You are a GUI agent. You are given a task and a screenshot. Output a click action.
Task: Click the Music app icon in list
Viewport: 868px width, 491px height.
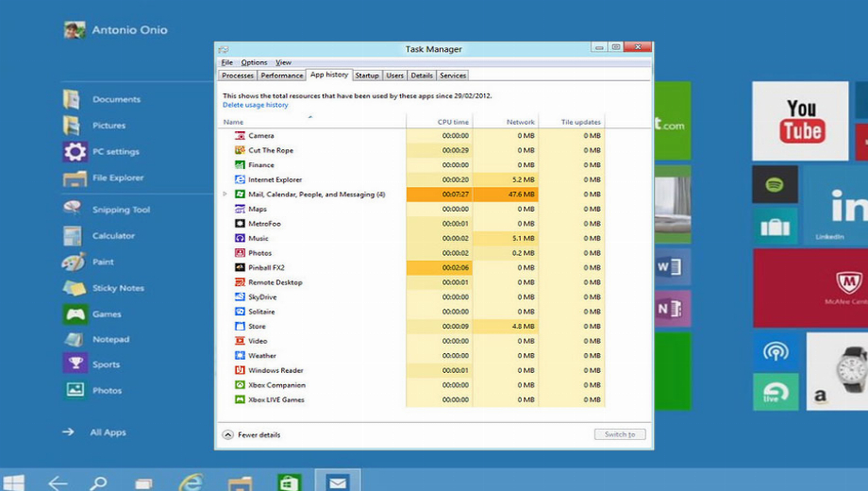click(240, 238)
